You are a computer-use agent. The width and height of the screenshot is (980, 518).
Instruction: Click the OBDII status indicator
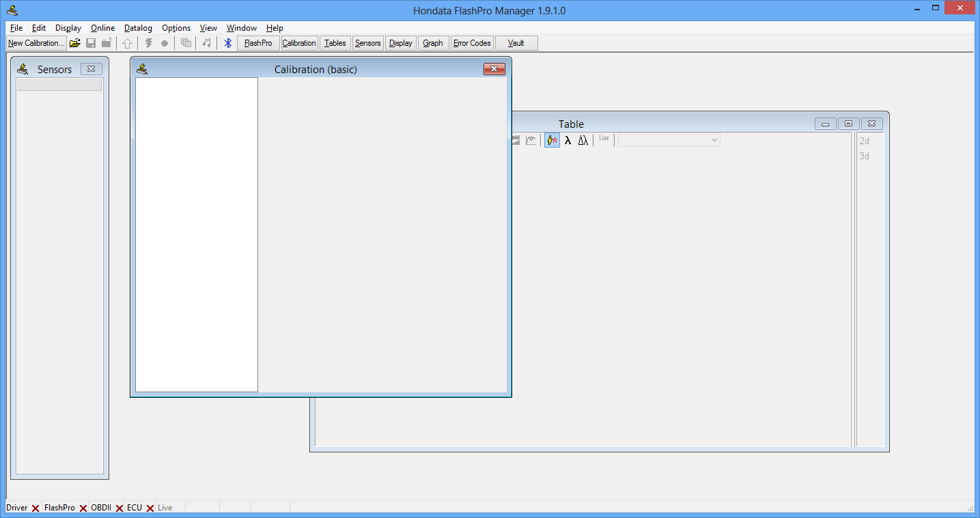click(107, 508)
